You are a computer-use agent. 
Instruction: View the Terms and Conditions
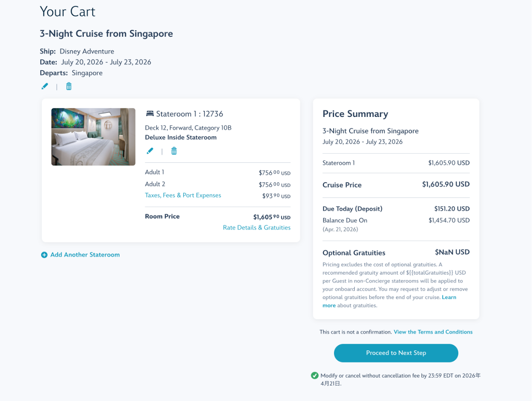433,332
